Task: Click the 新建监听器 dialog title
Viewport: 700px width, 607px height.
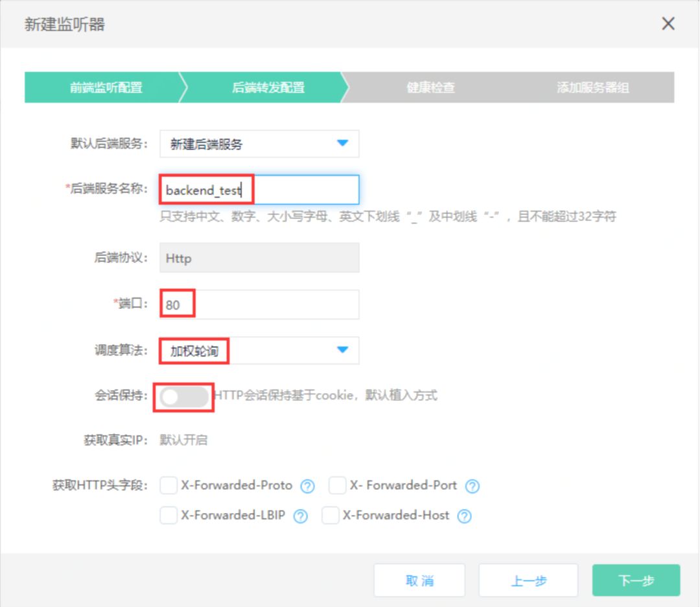Action: (x=65, y=24)
